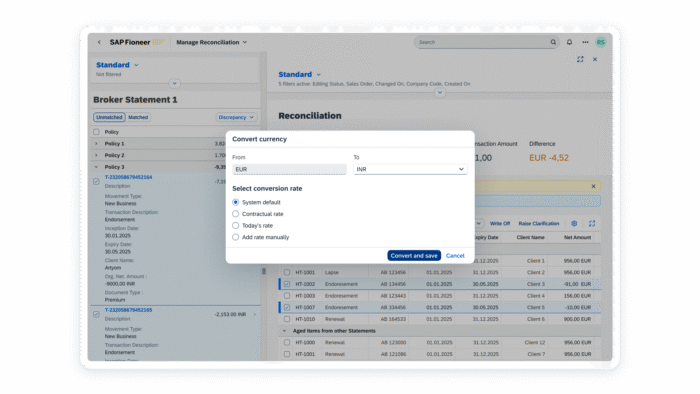Open the To currency INR dropdown
The image size is (700, 394).
pos(410,169)
